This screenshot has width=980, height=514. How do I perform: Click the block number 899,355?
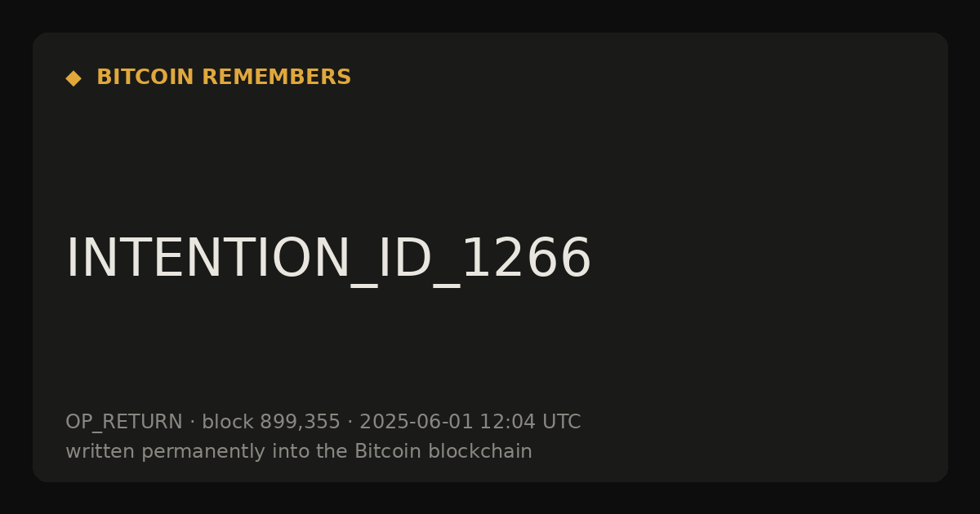(x=300, y=422)
